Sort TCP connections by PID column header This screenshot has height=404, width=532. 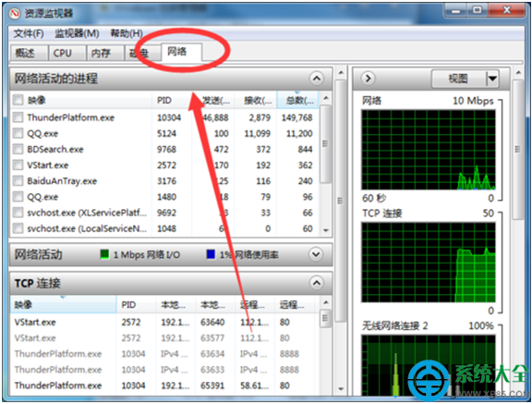point(137,304)
